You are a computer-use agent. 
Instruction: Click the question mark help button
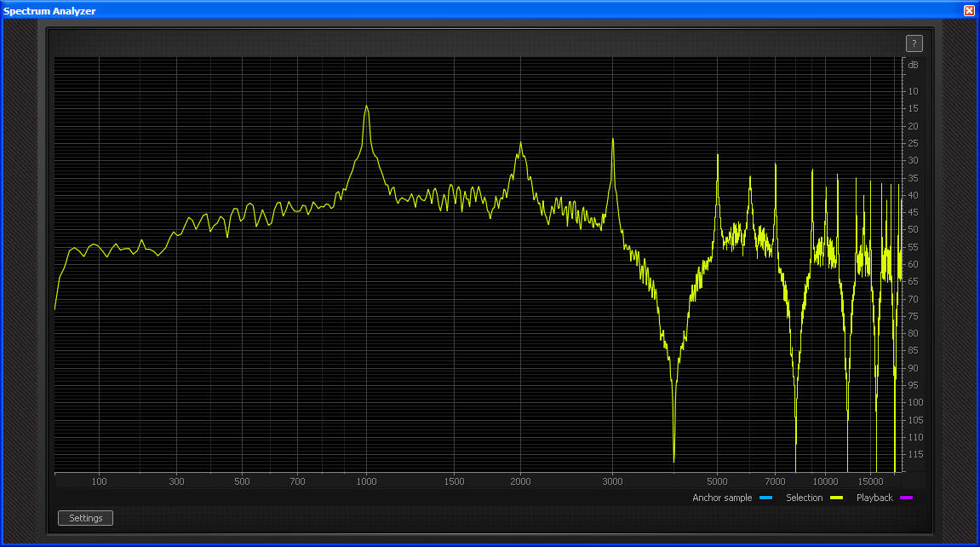pyautogui.click(x=914, y=43)
